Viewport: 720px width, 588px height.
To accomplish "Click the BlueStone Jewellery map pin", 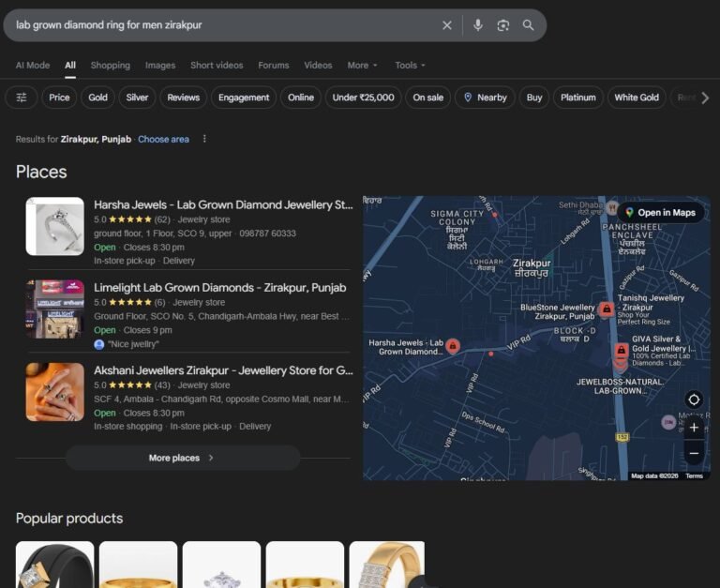I will [x=607, y=309].
